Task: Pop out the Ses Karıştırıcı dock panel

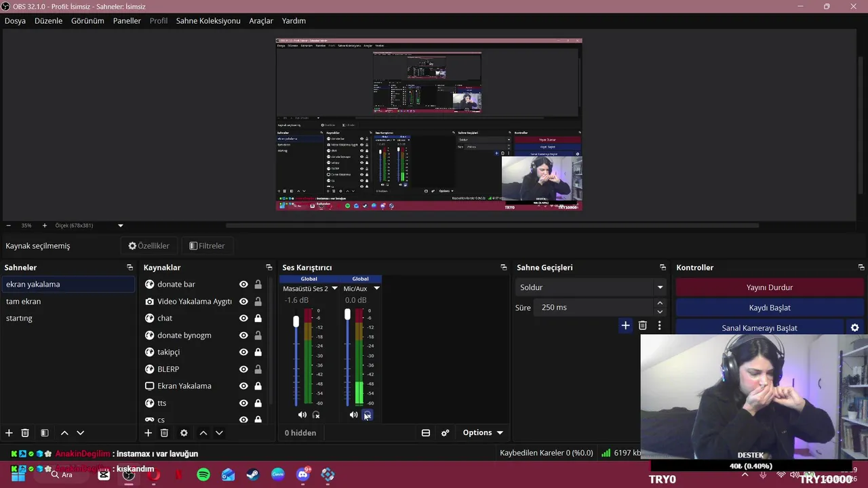Action: coord(503,268)
